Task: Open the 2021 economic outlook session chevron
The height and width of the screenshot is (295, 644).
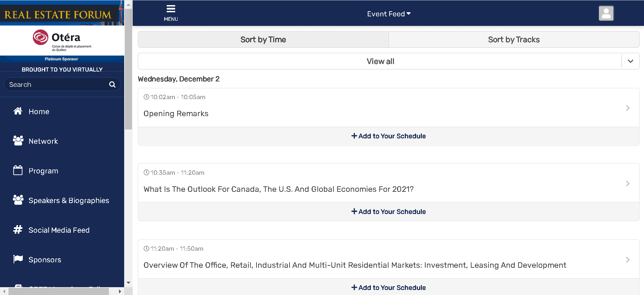Action: (x=628, y=184)
